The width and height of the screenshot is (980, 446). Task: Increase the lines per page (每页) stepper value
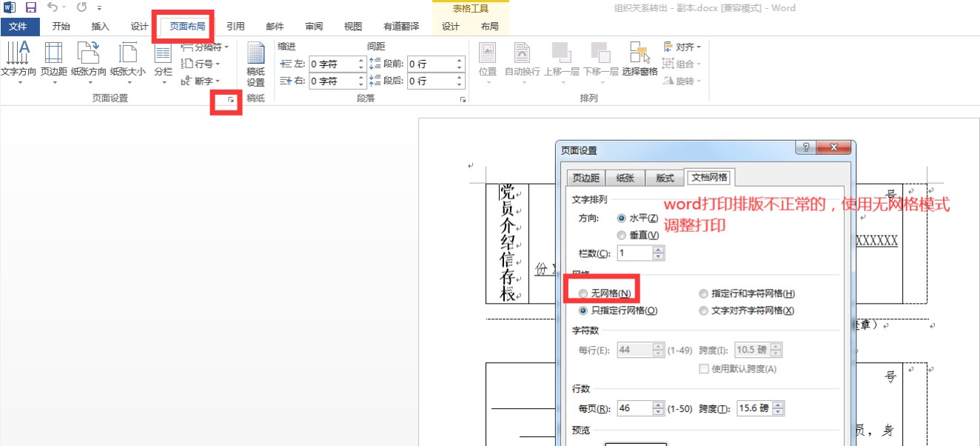(658, 405)
